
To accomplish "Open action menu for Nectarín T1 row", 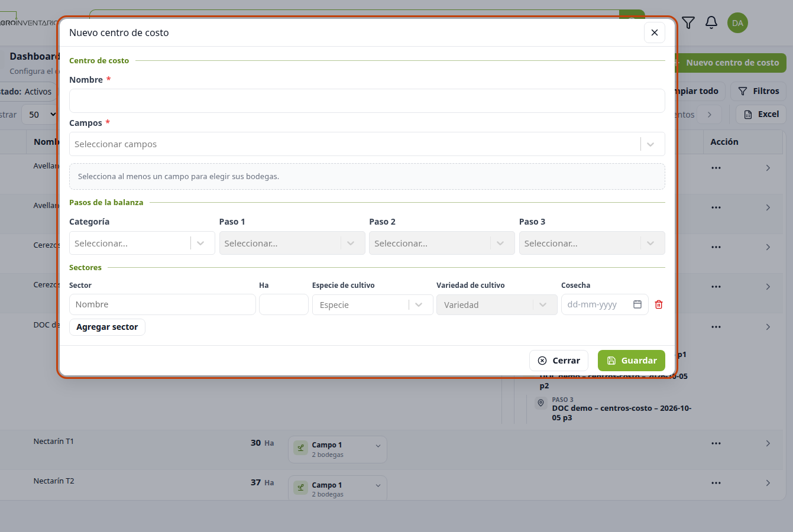I will pos(716,443).
